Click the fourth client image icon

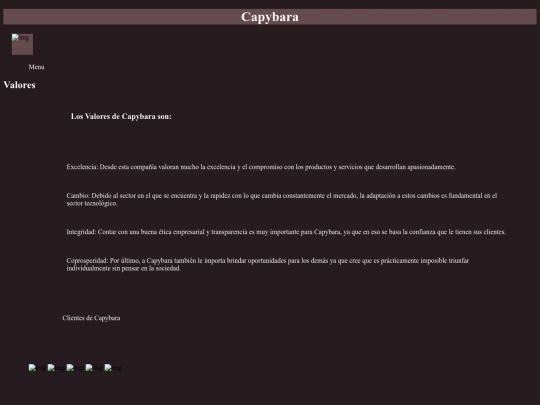[x=94, y=368]
